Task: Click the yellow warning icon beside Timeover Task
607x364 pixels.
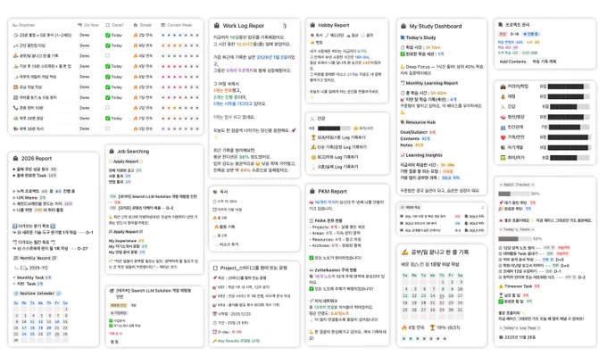Action: coord(501,286)
